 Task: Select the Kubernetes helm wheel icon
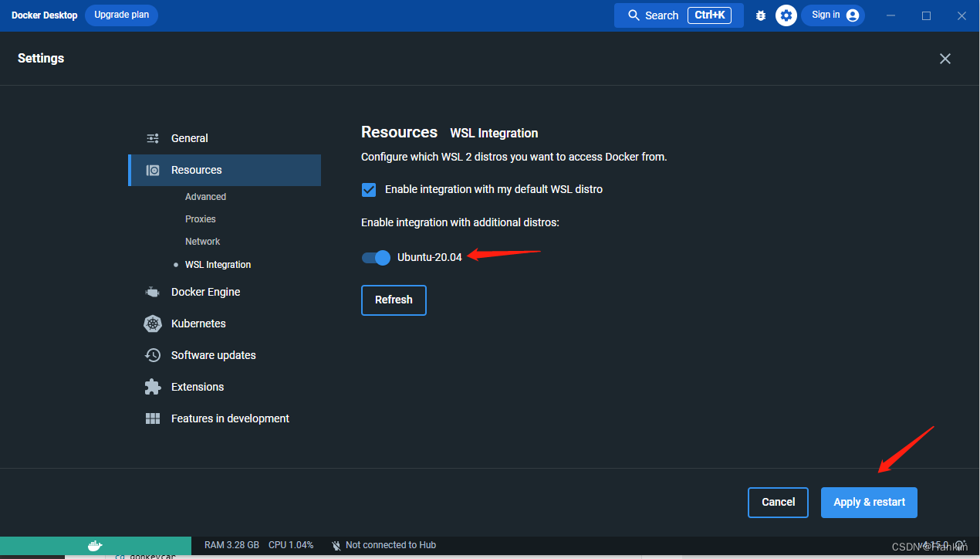[153, 324]
